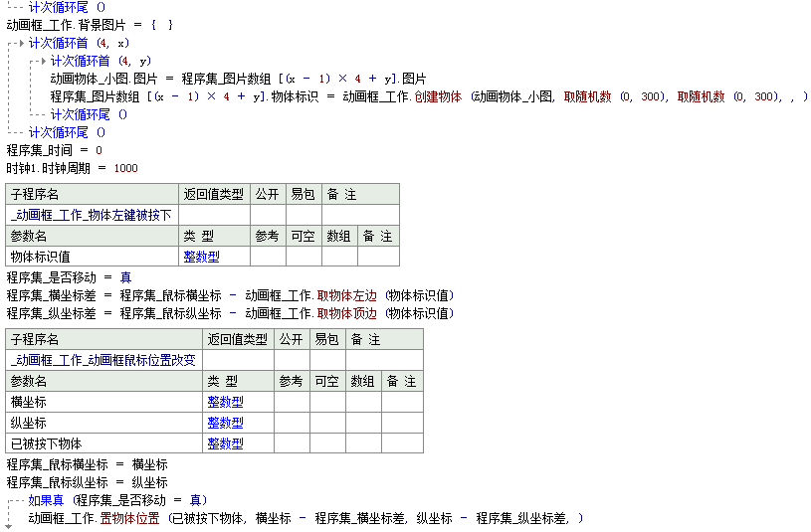Toggle 公开 cell of 物体左键被按下 subroutine
The image size is (811, 532).
(x=268, y=215)
